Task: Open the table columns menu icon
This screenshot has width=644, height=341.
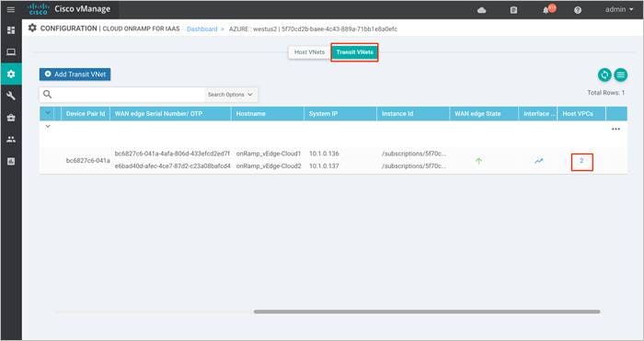Action: [621, 74]
